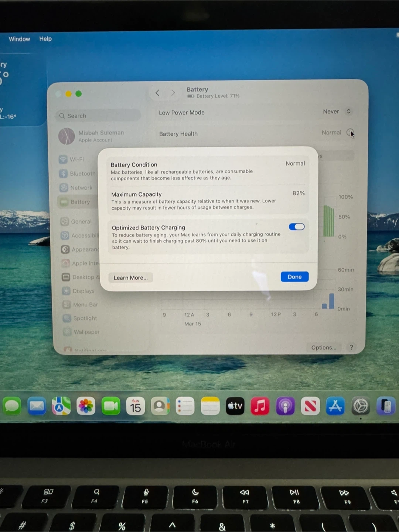Open the Apple TV app icon
Viewport: 399px width, 532px height.
tap(235, 406)
